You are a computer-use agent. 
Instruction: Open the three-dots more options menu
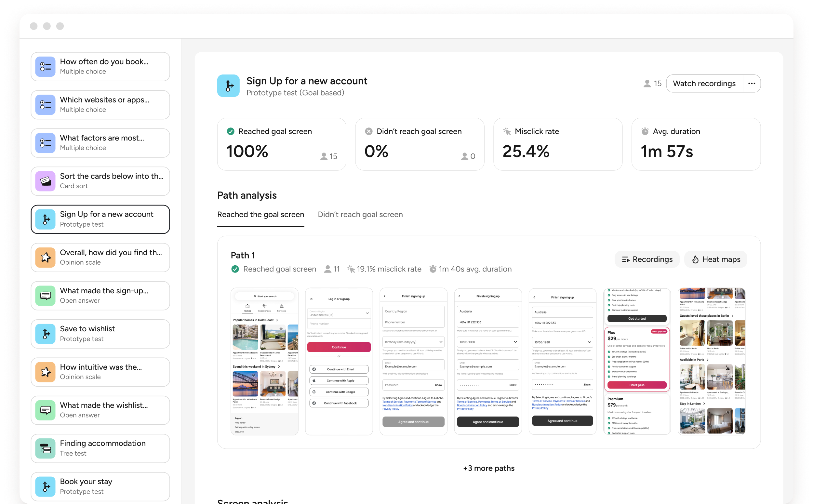[x=751, y=83]
